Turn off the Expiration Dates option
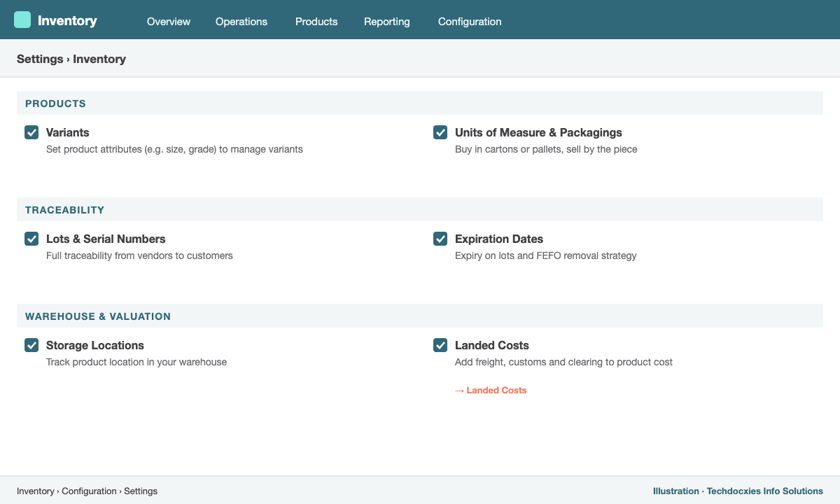Viewport: 840px width, 504px height. click(440, 239)
